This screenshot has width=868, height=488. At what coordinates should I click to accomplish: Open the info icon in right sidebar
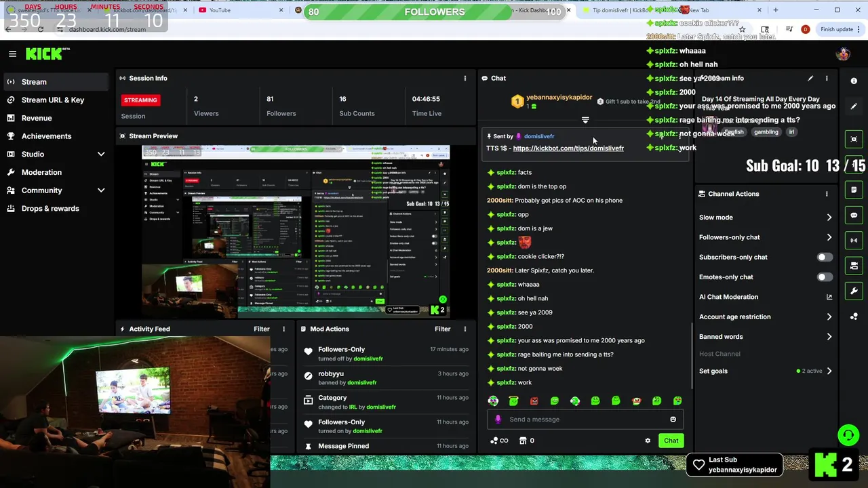(x=854, y=81)
